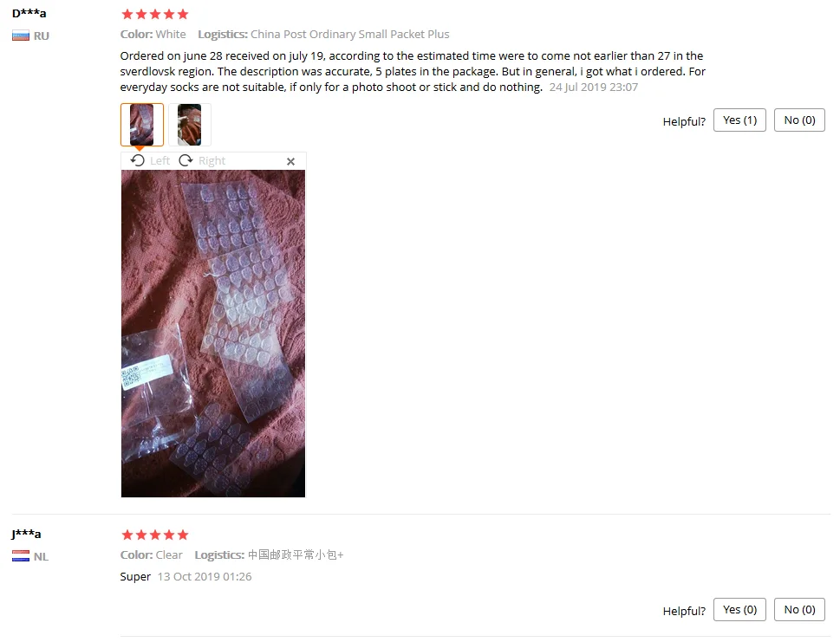Click the Right rotate label

click(212, 160)
